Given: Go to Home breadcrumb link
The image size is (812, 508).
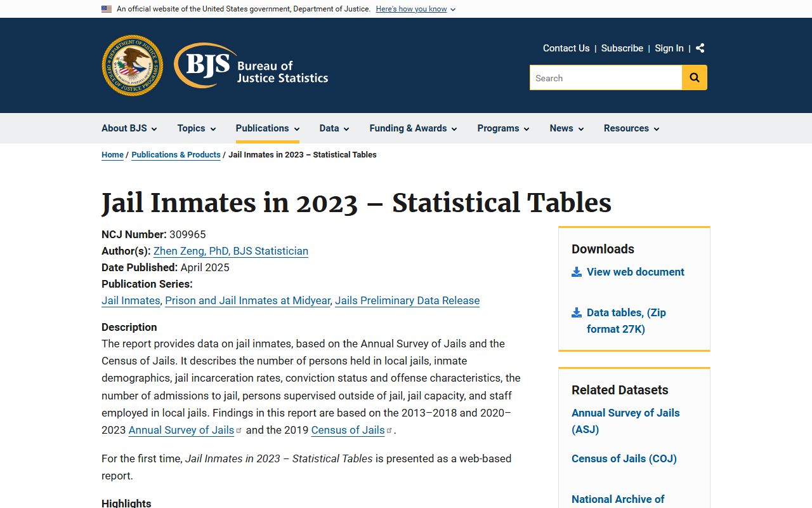Looking at the screenshot, I should coord(112,154).
